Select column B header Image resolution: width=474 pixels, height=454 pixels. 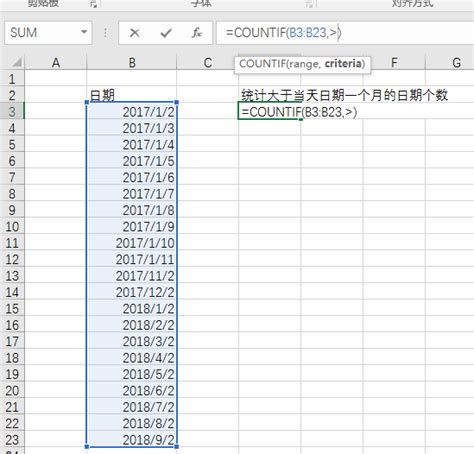pyautogui.click(x=132, y=62)
